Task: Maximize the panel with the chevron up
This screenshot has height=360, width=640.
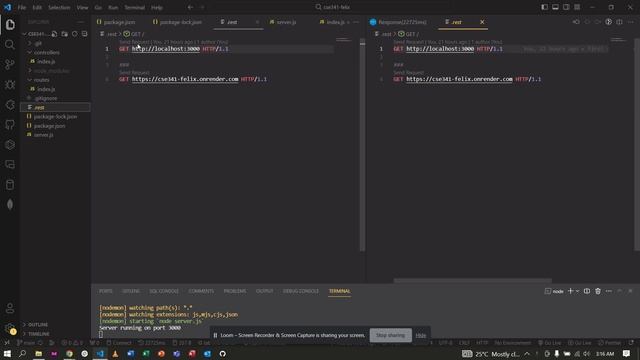Action: point(620,291)
